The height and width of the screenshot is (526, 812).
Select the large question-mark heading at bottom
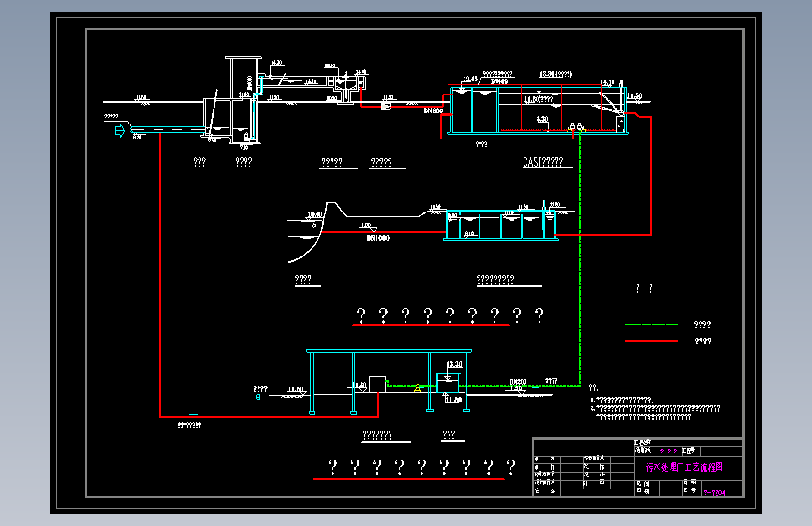[421, 467]
